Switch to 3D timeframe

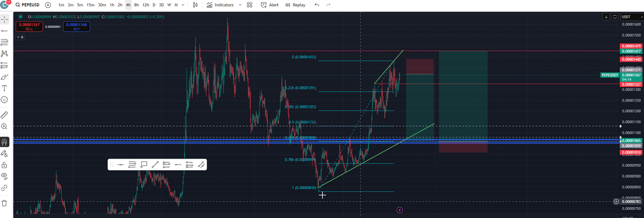point(162,5)
